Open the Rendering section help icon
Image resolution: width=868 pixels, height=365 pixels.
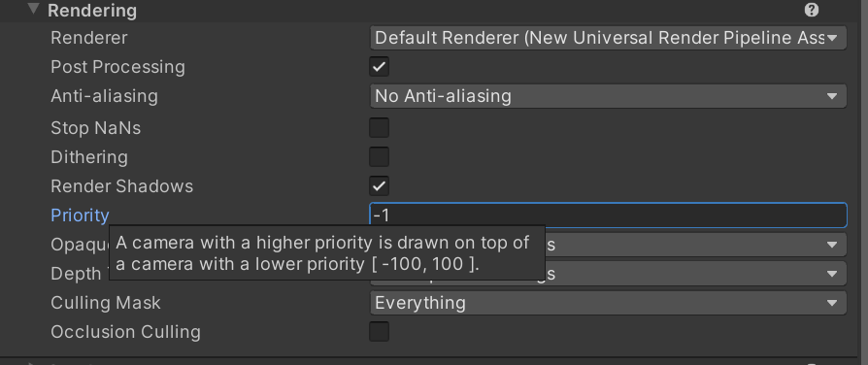pos(812,10)
